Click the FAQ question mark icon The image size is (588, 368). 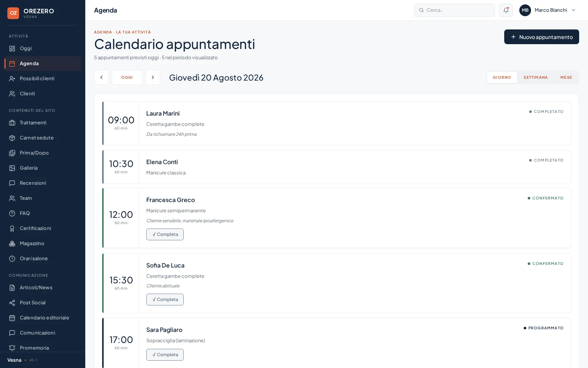pos(12,213)
